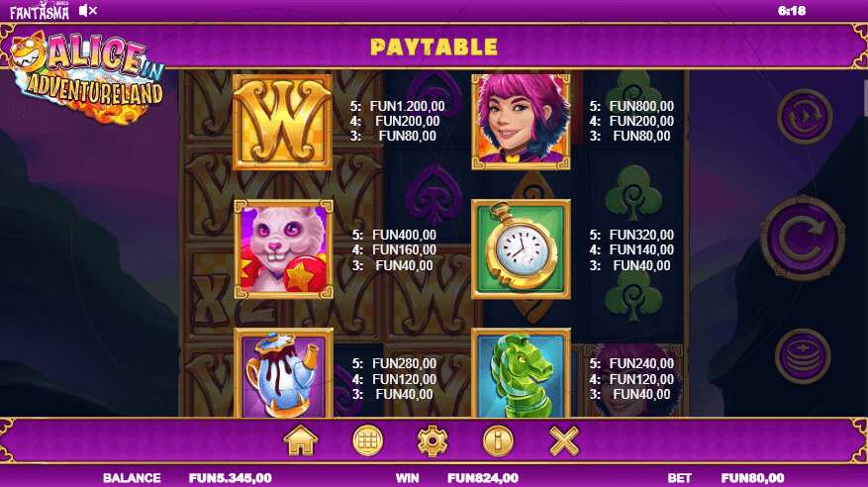Click the golden W wild symbol
Viewport: 868px width, 487px height.
click(x=283, y=123)
